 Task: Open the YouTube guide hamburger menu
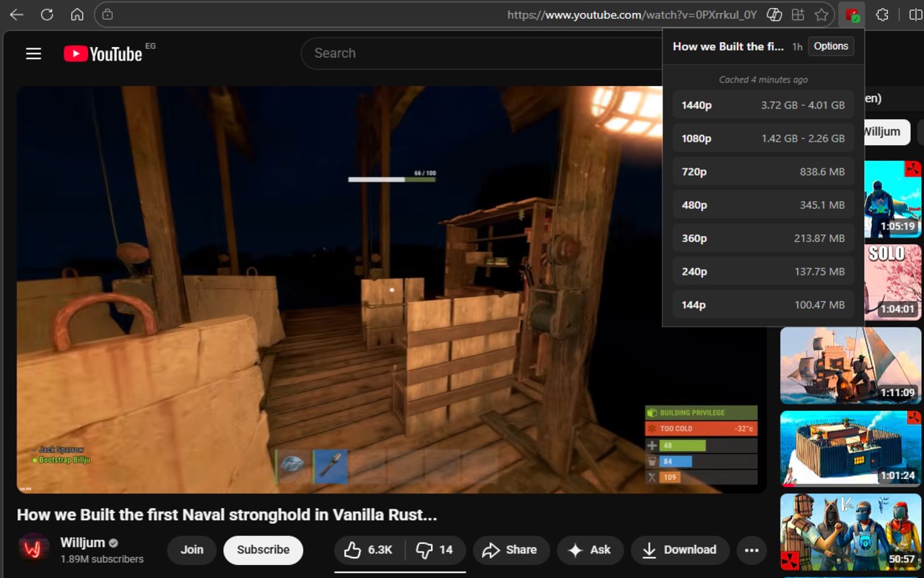coord(33,53)
